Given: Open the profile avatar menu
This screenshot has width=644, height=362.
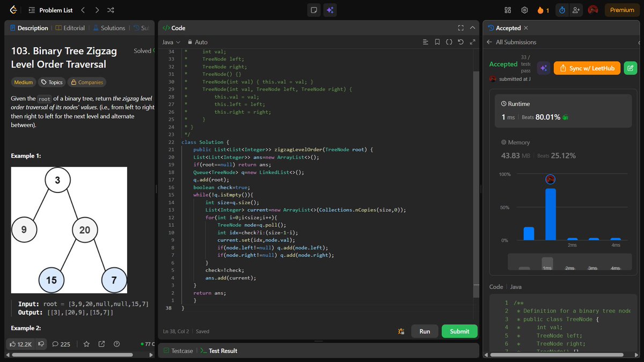Looking at the screenshot, I should pyautogui.click(x=593, y=10).
